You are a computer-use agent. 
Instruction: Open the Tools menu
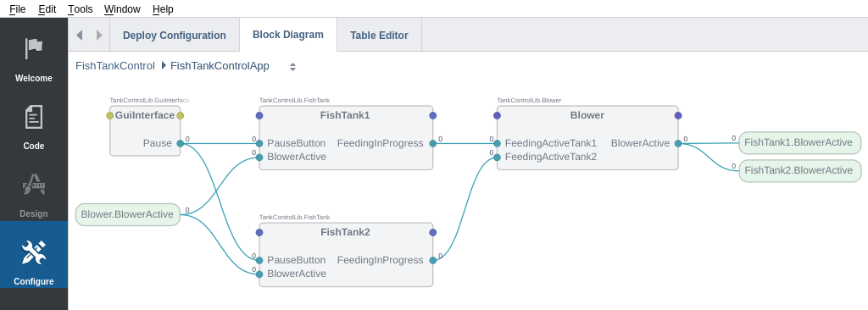pyautogui.click(x=81, y=8)
